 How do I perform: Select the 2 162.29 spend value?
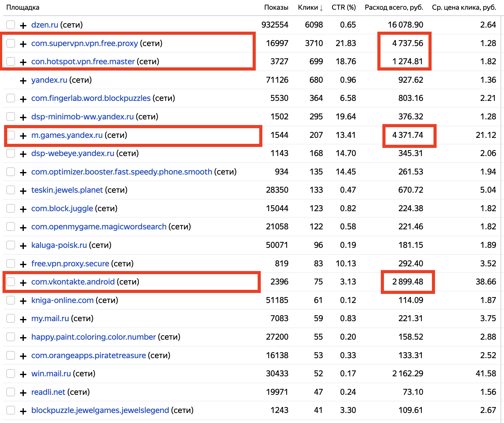408,373
